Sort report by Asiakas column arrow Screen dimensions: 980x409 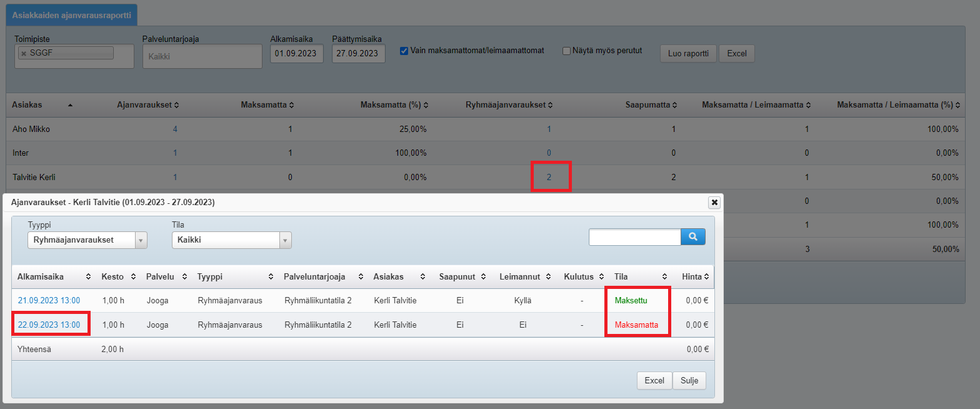coord(70,105)
